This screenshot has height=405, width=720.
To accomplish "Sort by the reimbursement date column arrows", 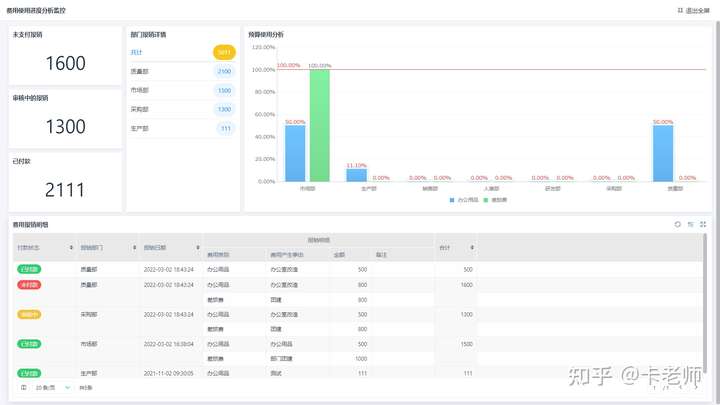I will coord(198,248).
